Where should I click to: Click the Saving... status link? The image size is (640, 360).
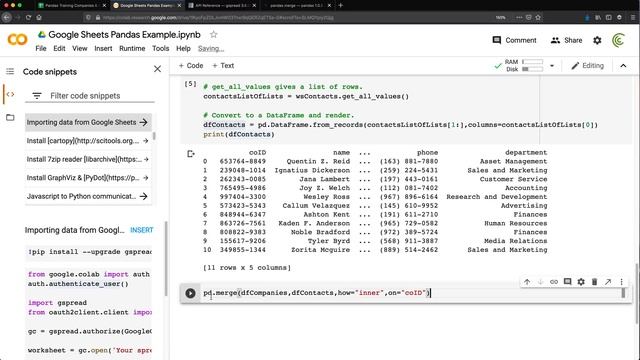click(x=211, y=49)
